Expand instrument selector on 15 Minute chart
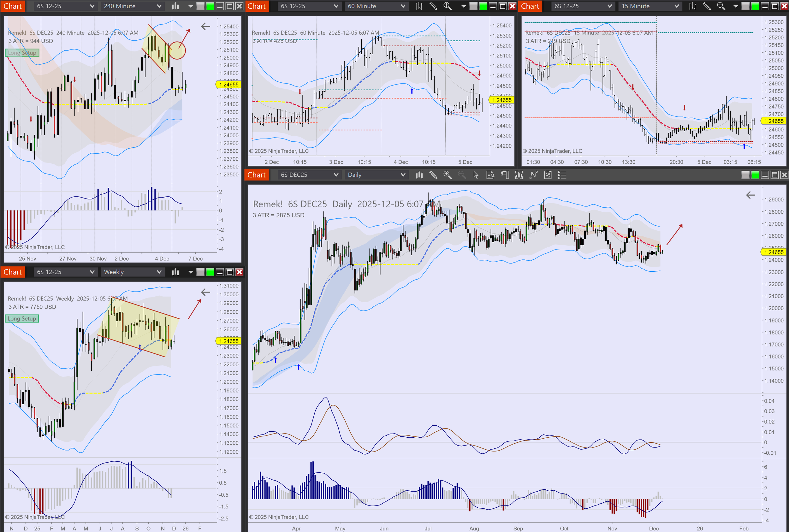Image resolution: width=789 pixels, height=532 pixels. click(609, 6)
